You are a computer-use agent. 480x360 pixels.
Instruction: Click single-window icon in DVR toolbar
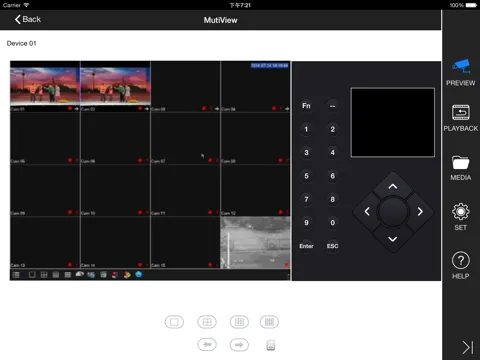point(32,275)
